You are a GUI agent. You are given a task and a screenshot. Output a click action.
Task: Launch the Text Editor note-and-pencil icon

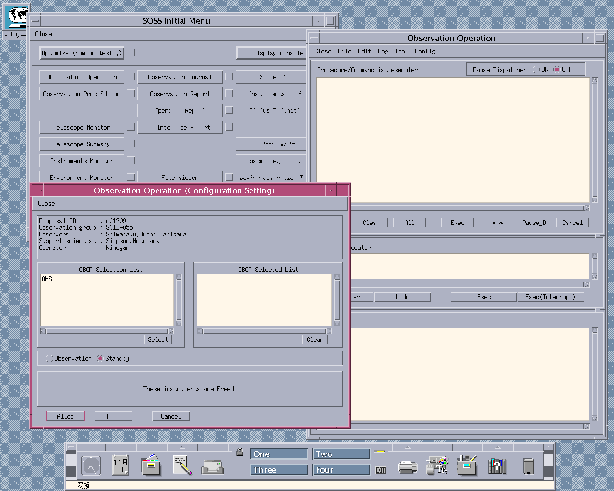(182, 465)
